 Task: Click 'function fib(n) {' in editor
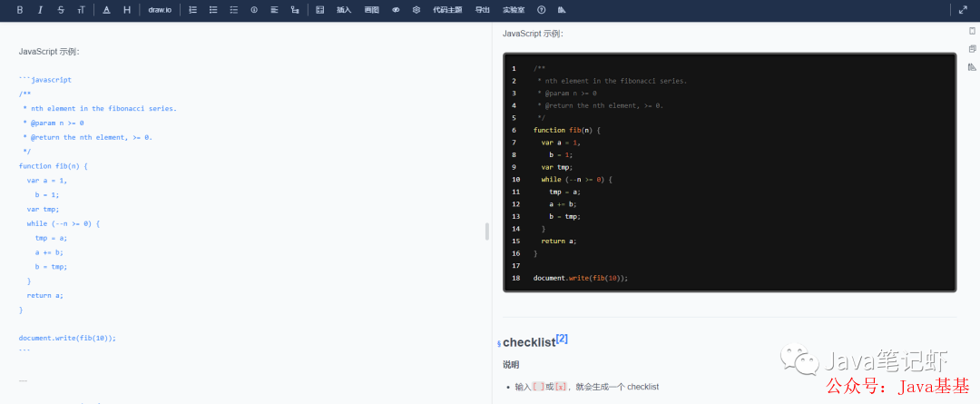pyautogui.click(x=54, y=166)
